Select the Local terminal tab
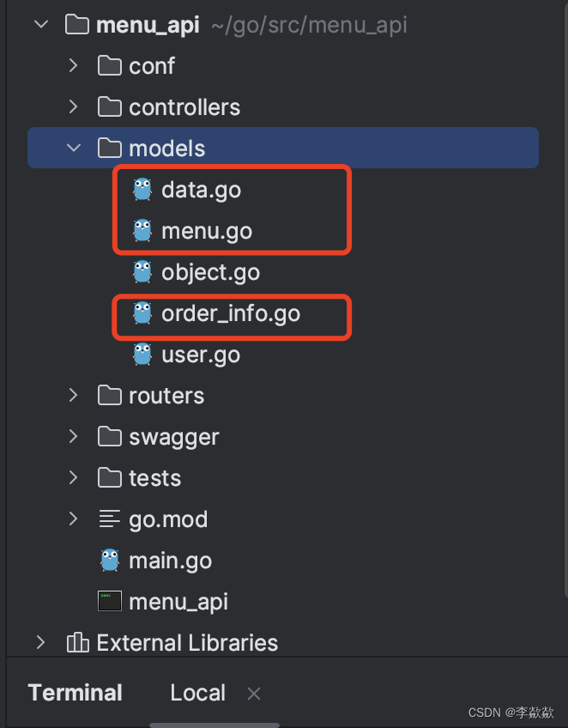This screenshot has width=568, height=728. click(x=197, y=693)
